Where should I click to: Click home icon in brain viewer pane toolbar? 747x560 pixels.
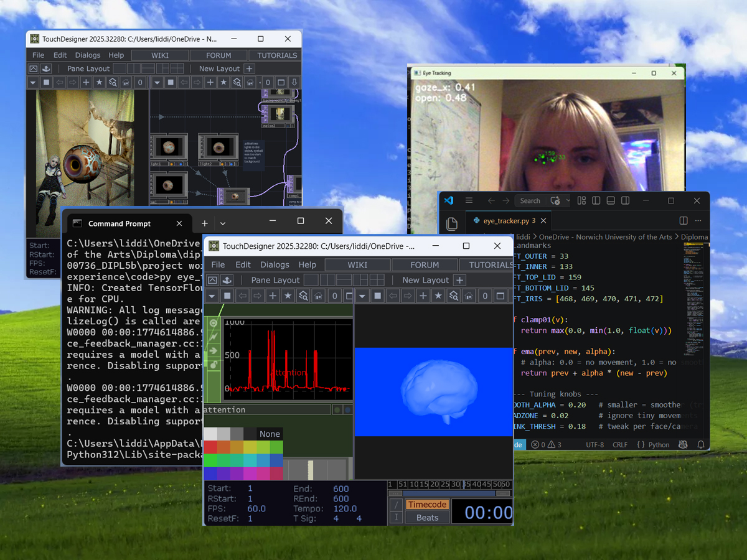[468, 296]
